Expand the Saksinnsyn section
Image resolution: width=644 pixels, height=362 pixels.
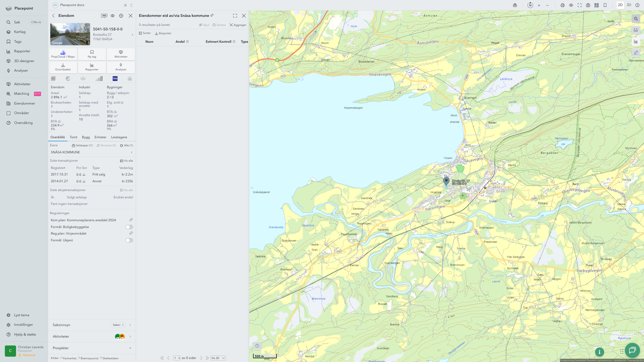point(92,325)
